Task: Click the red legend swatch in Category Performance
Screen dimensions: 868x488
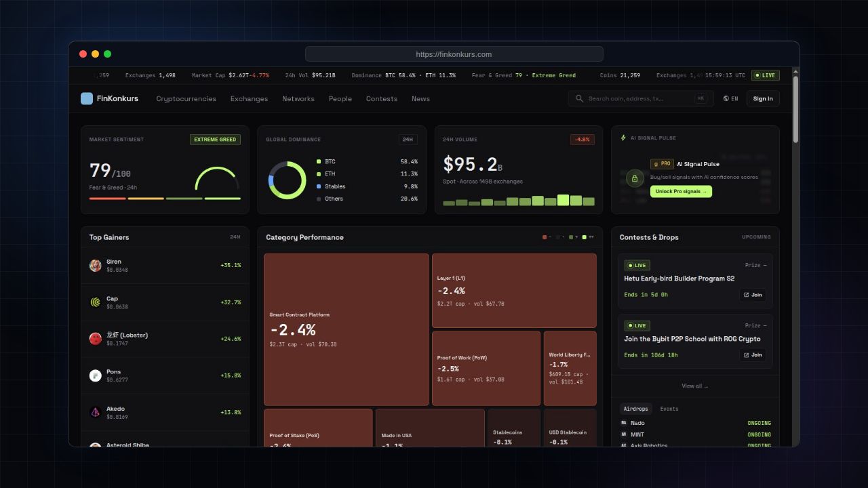Action: tap(545, 237)
